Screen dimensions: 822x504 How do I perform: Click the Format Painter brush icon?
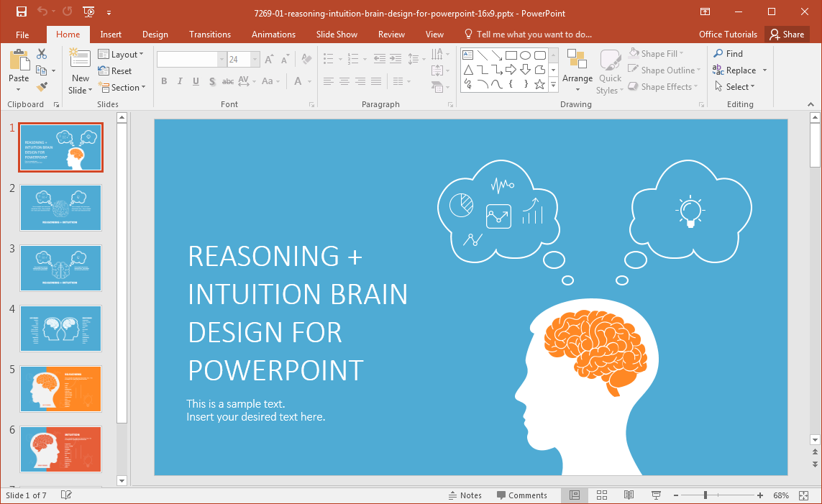42,86
